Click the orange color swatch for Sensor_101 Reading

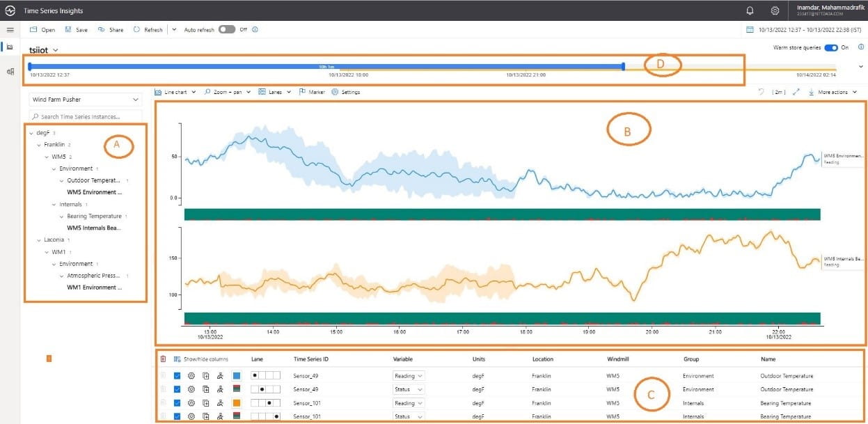point(237,402)
